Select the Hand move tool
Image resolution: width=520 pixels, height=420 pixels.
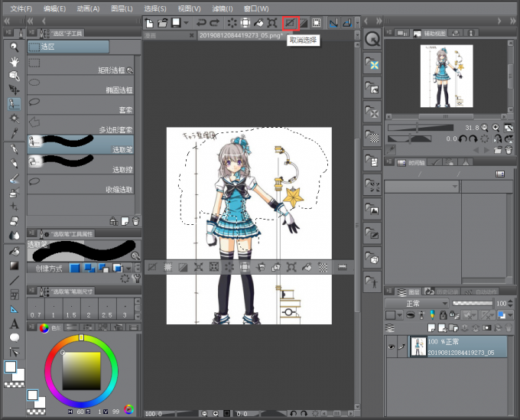click(x=14, y=62)
